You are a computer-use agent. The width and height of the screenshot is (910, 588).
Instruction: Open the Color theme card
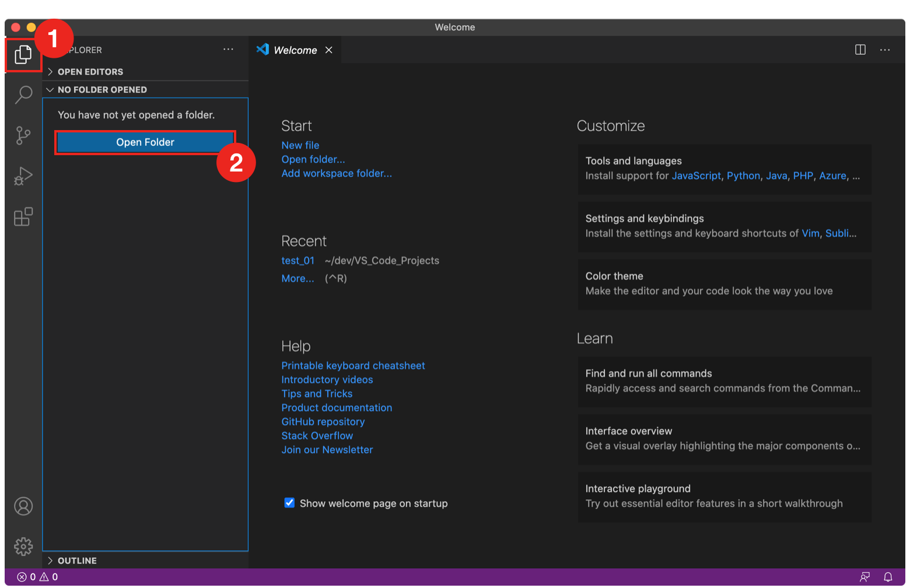pos(724,284)
